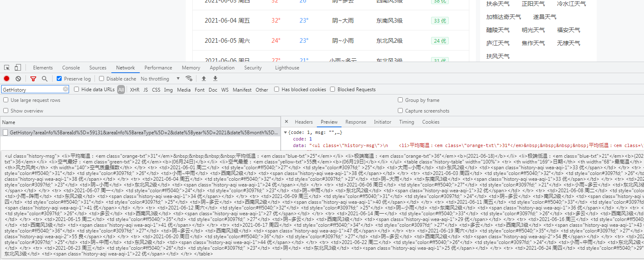Open the 冷水江天气 link
The image size is (644, 260).
[x=571, y=4]
